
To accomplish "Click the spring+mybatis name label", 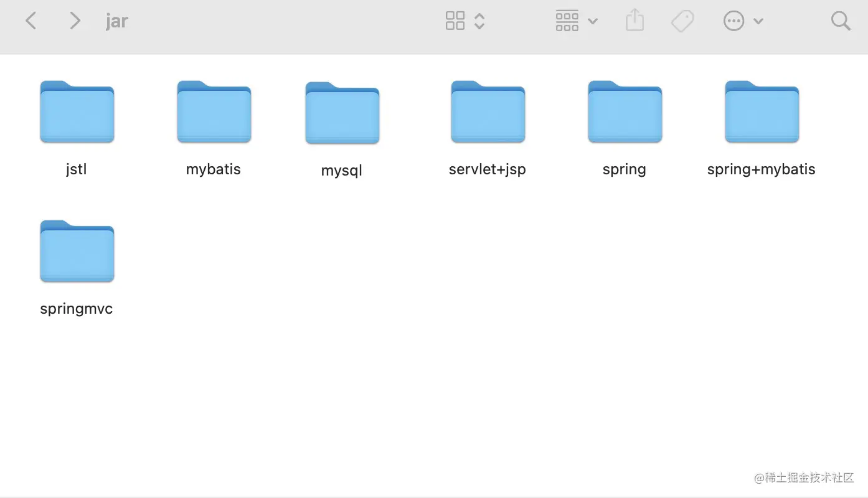I will coord(762,169).
